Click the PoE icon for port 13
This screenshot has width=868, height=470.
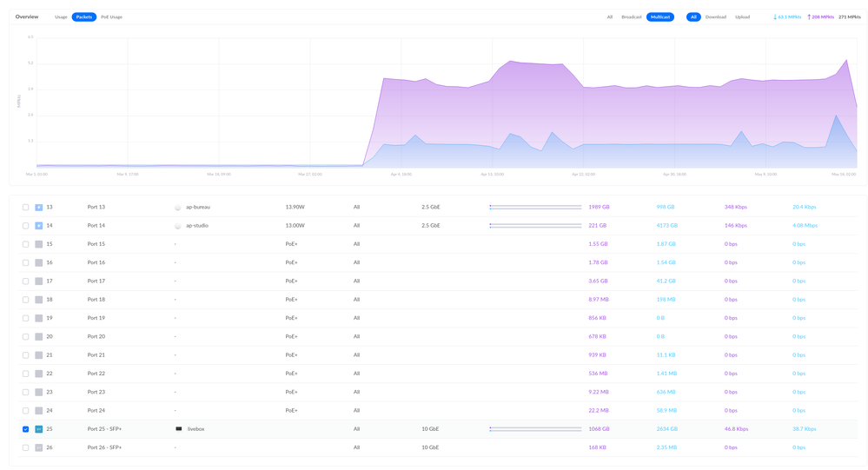(39, 208)
